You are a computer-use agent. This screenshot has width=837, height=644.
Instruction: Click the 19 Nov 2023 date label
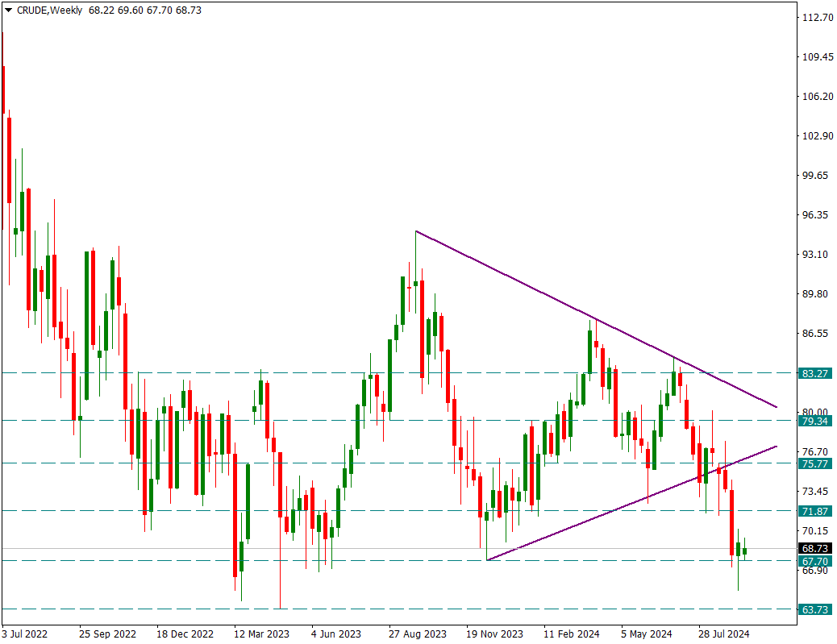[x=494, y=634]
